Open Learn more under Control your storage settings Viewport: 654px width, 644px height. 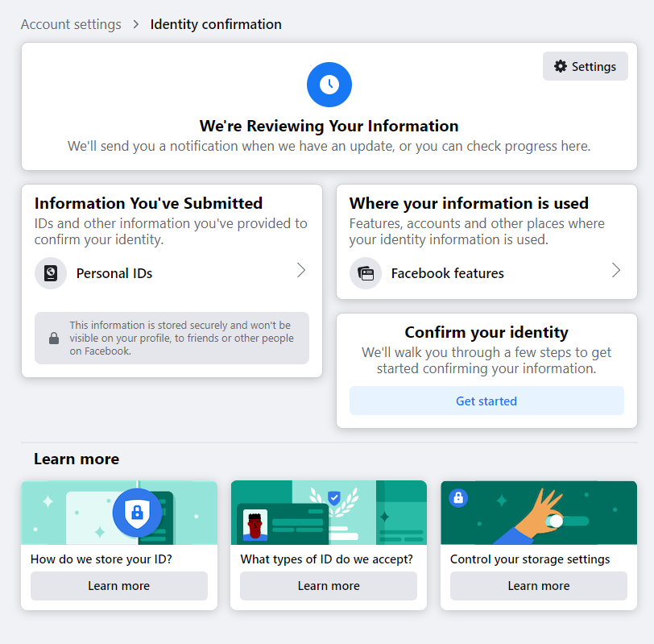point(539,586)
